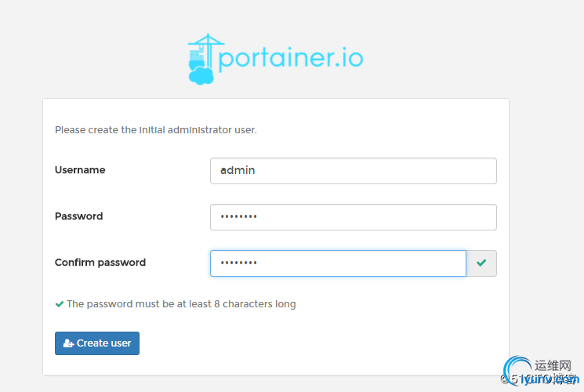Click the Portainer crane logo icon
The width and height of the screenshot is (584, 392).
click(x=205, y=59)
